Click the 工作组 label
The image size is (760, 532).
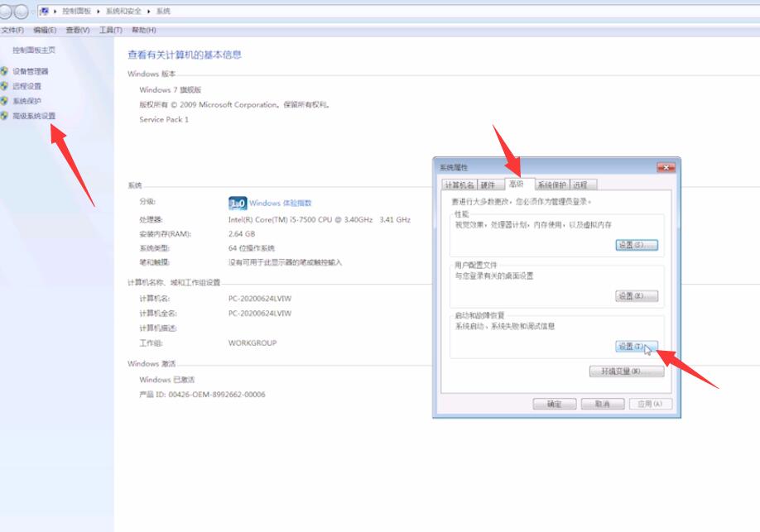point(151,343)
